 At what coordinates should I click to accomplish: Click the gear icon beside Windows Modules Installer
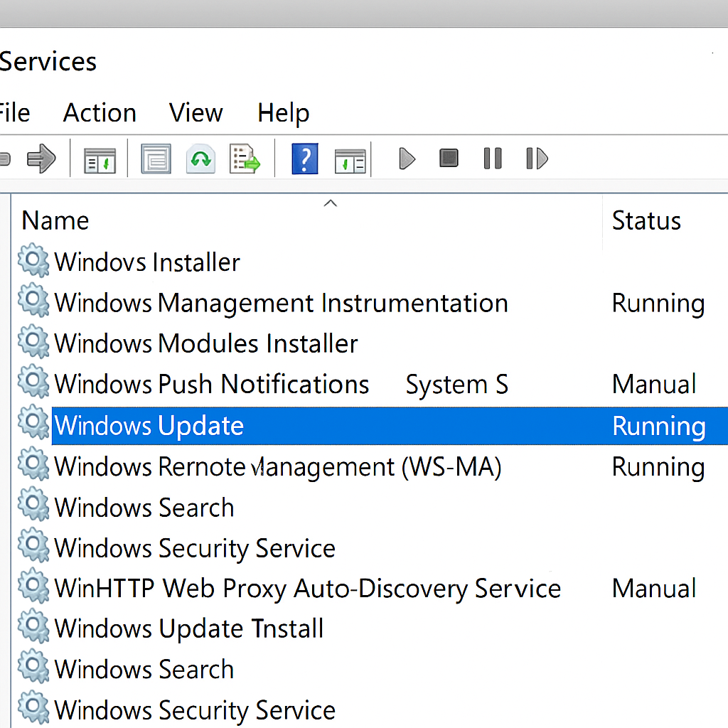coord(33,341)
